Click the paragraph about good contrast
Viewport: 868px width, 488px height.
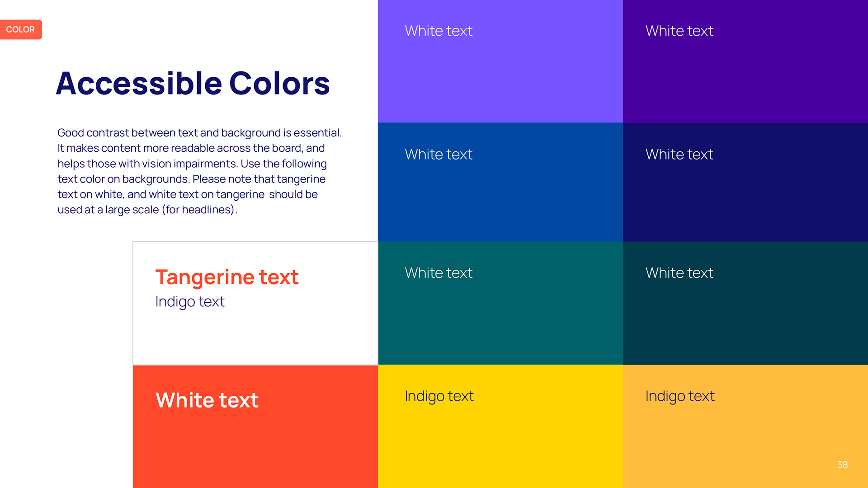point(199,171)
